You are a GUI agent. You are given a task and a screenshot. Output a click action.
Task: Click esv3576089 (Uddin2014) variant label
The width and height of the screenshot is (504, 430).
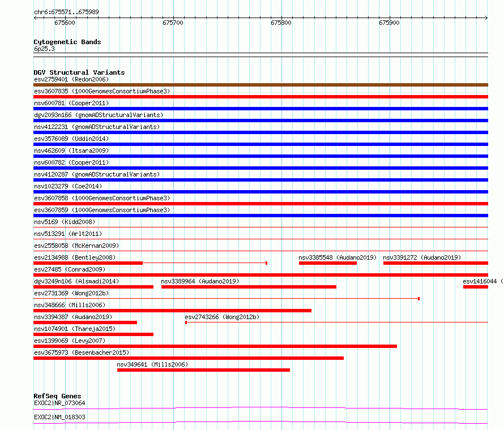(71, 139)
